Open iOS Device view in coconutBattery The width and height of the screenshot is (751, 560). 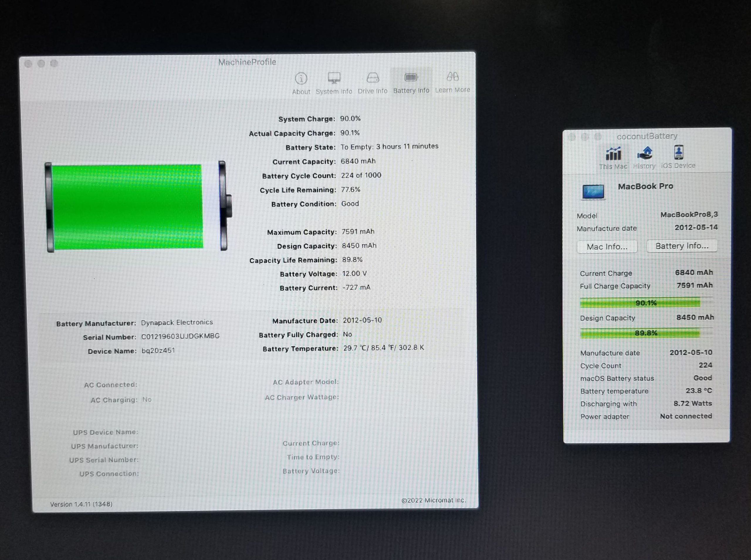[x=678, y=153]
